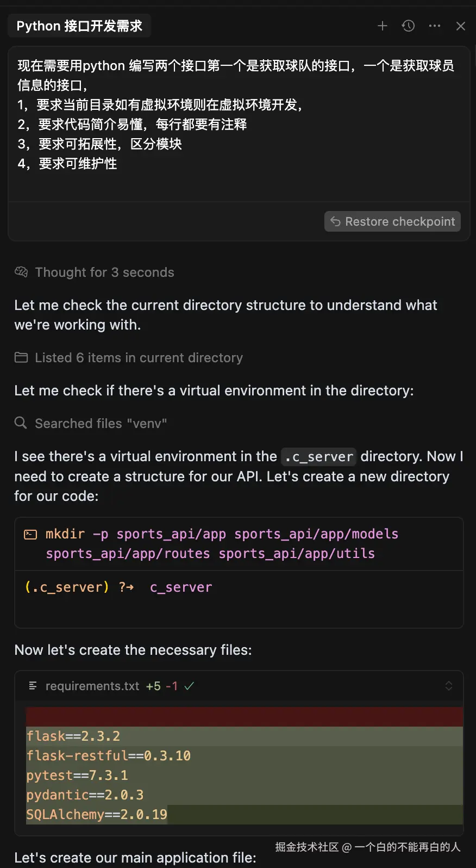Viewport: 476px width, 868px height.
Task: Open the Searched files "venv" result
Action: 101,424
